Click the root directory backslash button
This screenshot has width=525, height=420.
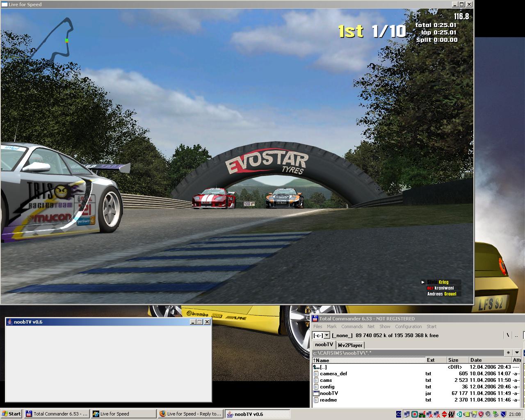[508, 335]
